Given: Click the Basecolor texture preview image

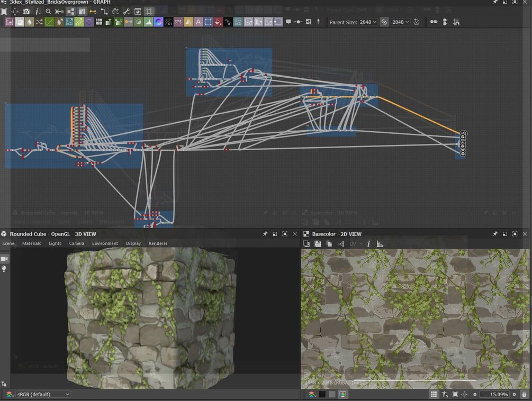Looking at the screenshot, I should point(414,318).
